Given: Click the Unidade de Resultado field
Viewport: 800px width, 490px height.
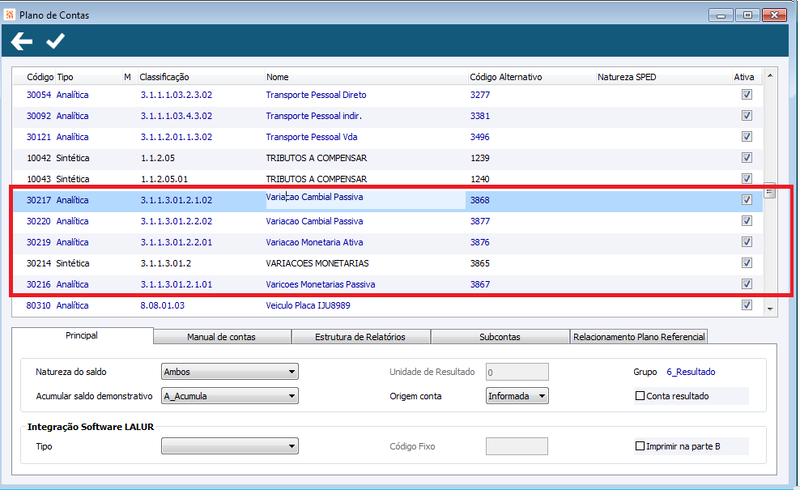Looking at the screenshot, I should [517, 372].
